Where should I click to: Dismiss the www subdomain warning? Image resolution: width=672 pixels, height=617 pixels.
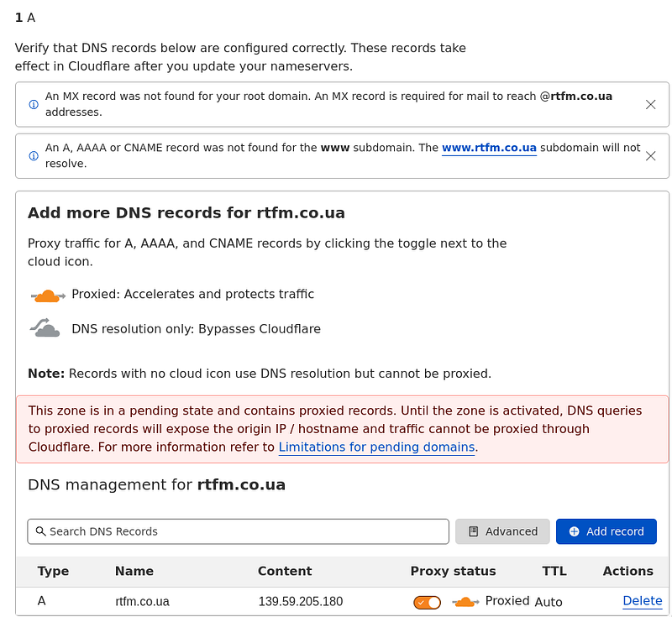coord(650,156)
